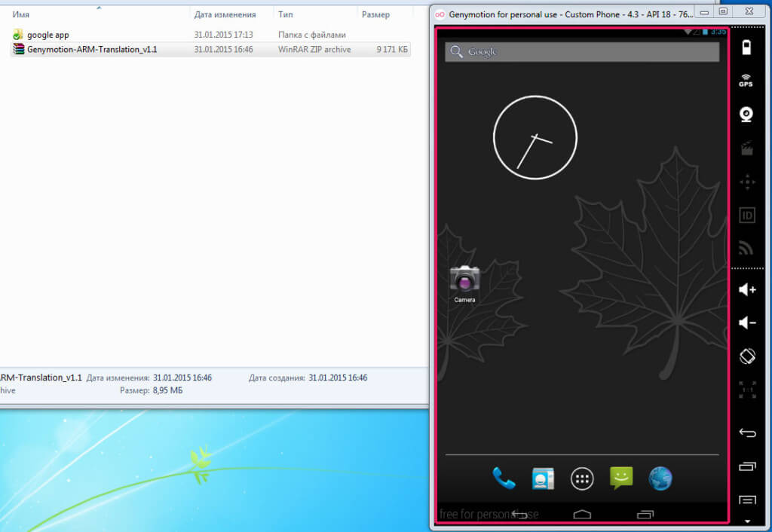The height and width of the screenshot is (532, 772).
Task: Open the remote control directional icon
Action: pos(747,182)
